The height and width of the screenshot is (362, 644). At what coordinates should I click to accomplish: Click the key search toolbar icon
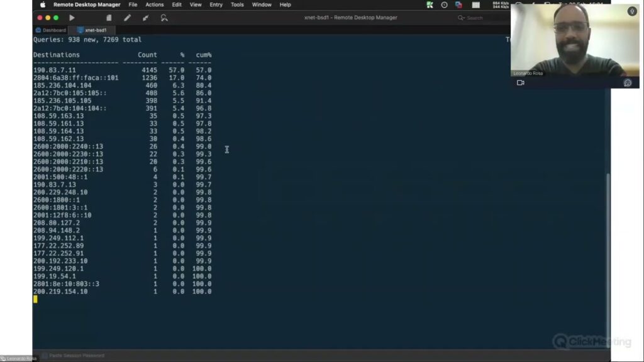[164, 18]
